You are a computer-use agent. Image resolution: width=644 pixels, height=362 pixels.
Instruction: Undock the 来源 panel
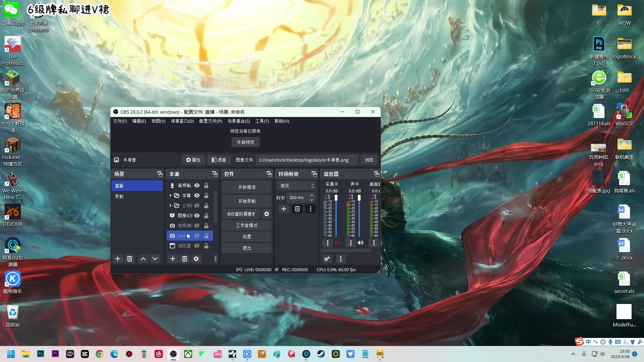(215, 174)
